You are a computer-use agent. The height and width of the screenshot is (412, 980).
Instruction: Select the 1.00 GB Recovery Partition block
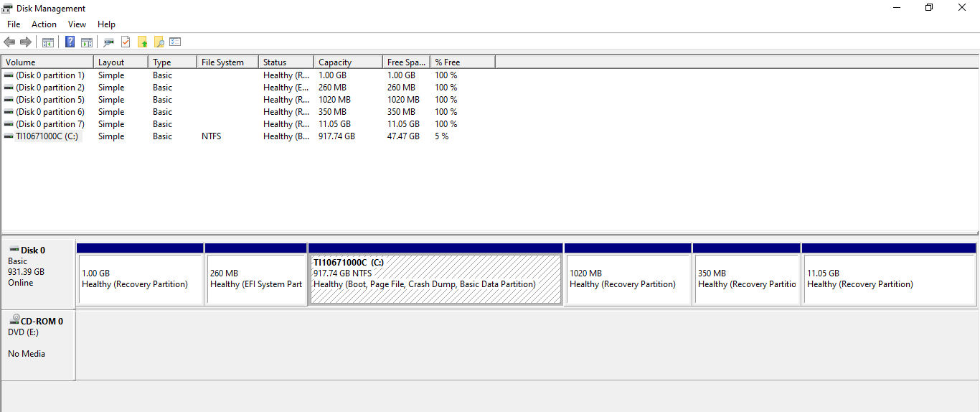pos(140,274)
